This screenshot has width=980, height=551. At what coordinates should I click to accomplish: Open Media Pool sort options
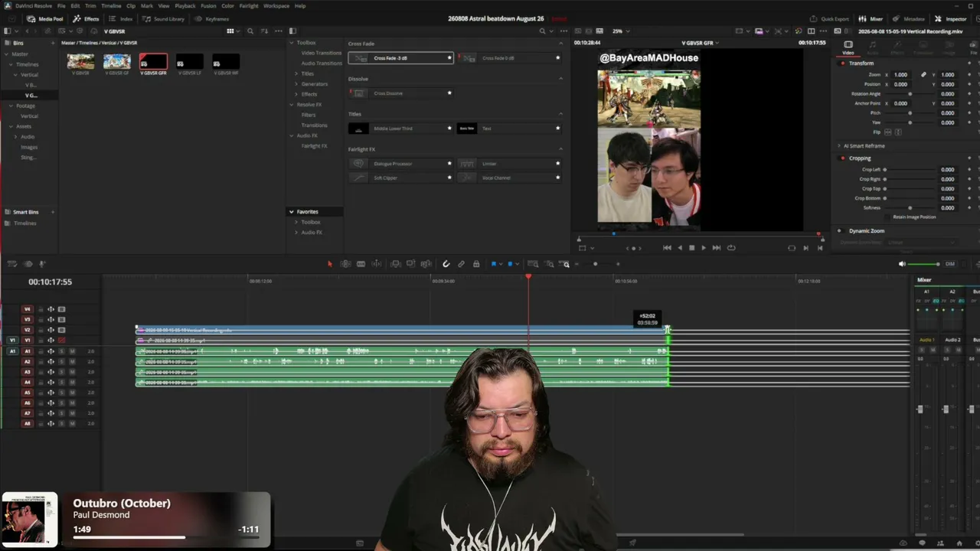[264, 31]
